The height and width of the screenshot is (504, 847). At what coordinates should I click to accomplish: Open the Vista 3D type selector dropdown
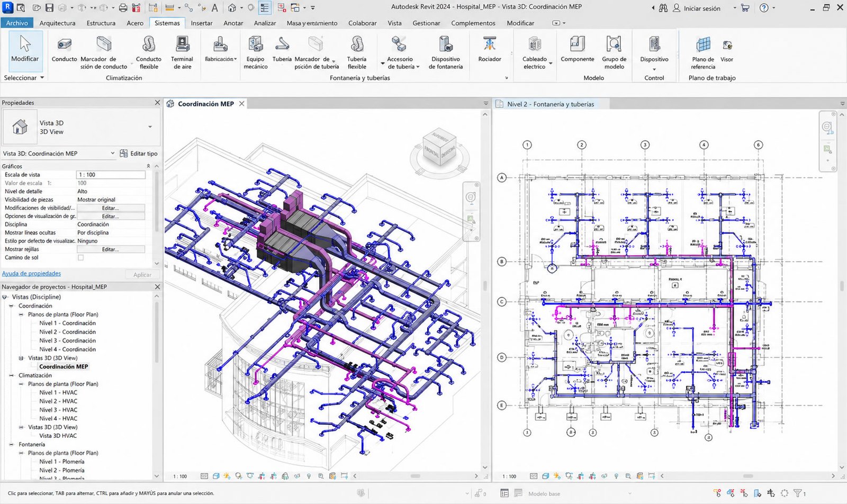(x=150, y=127)
